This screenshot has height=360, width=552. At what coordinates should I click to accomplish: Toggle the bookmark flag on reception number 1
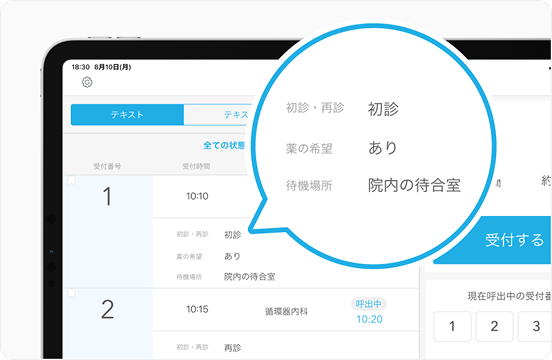[71, 181]
